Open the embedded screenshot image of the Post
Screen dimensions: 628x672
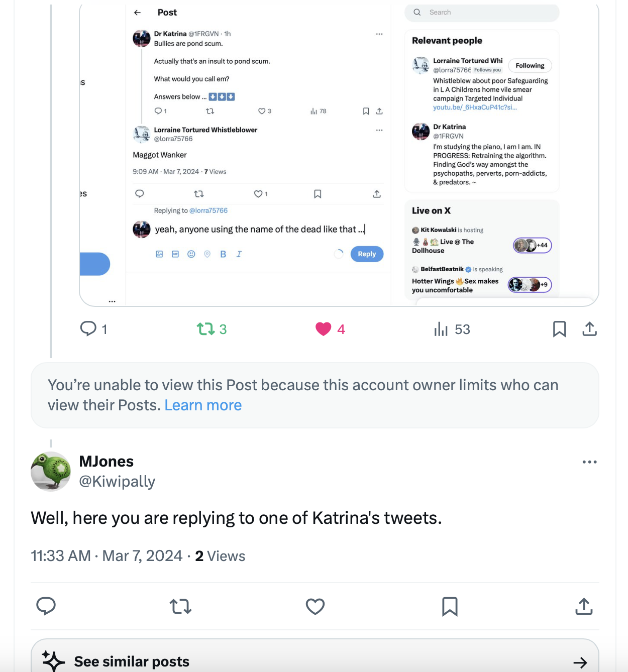(x=339, y=154)
